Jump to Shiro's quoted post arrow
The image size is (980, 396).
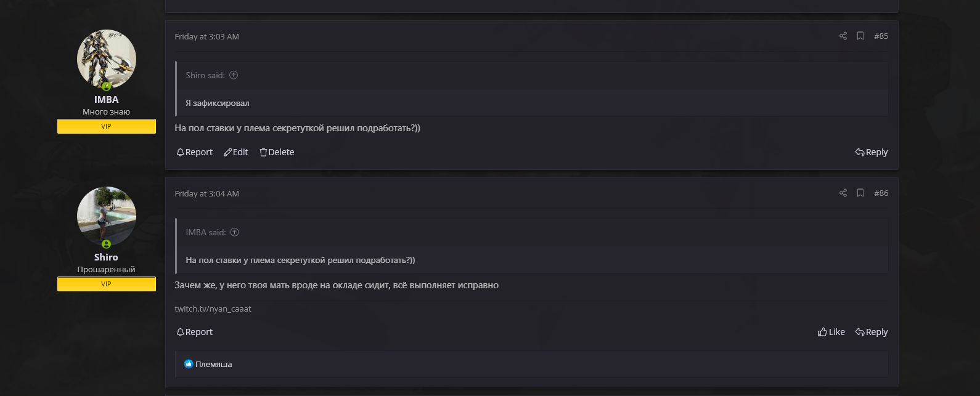(x=234, y=75)
